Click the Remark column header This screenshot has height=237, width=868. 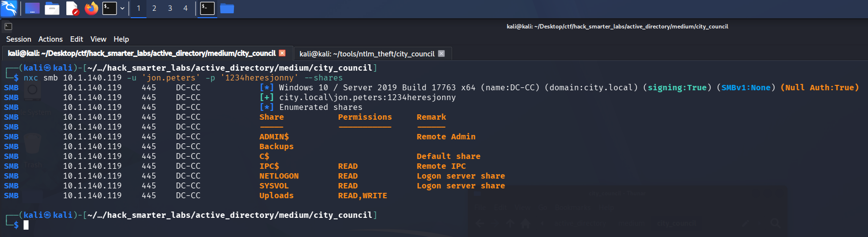click(432, 117)
